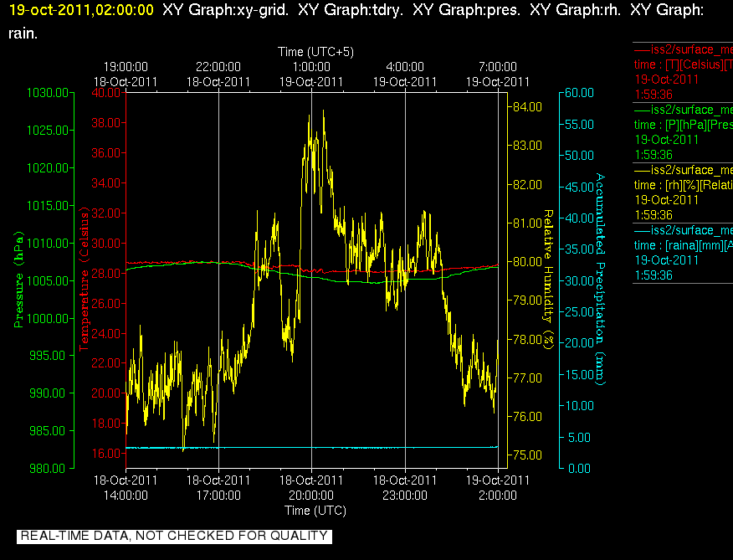Click the red temperature legend entry
The width and height of the screenshot is (733, 560).
[683, 72]
